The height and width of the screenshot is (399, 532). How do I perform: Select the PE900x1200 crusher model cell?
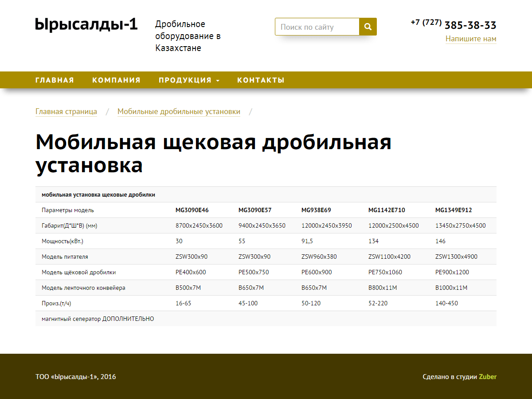[x=452, y=272]
